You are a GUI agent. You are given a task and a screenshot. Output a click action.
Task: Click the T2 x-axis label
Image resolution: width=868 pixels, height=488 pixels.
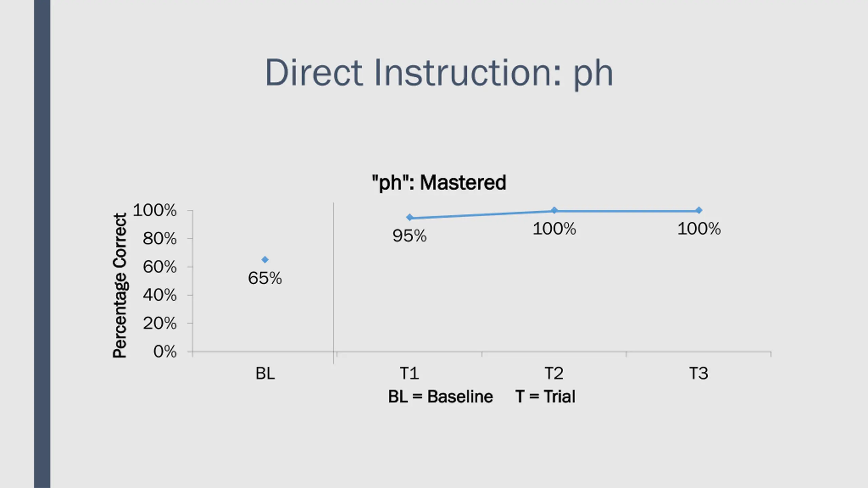coord(554,373)
